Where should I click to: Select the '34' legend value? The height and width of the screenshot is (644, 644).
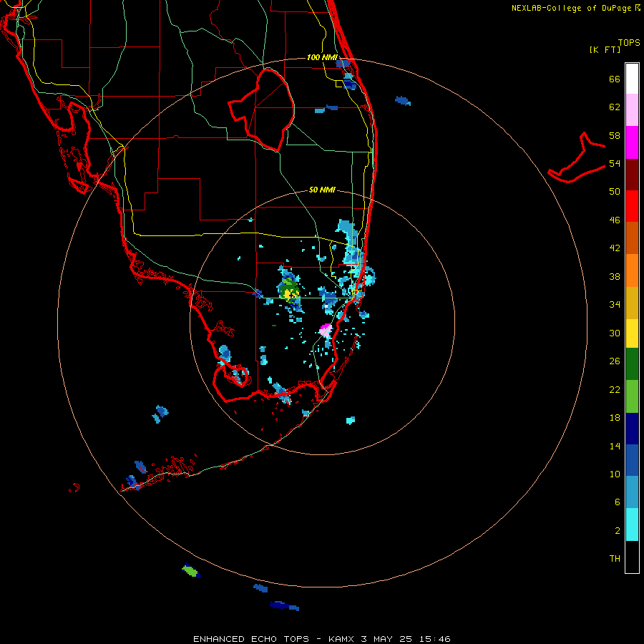point(615,305)
